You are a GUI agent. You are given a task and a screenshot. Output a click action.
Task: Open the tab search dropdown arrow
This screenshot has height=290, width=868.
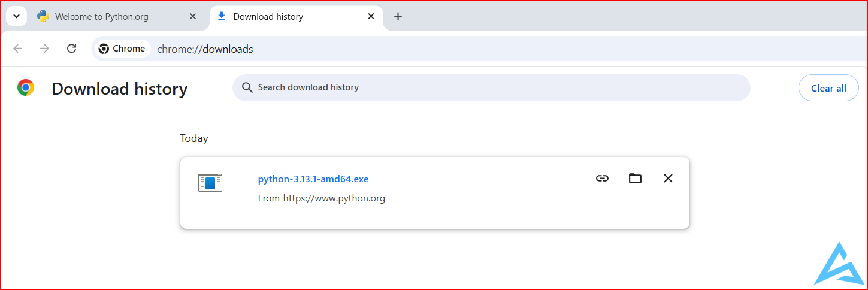[x=16, y=17]
